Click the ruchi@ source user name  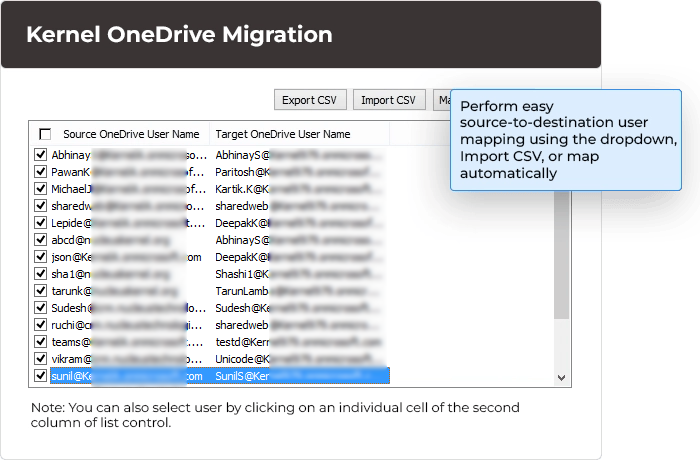127,325
